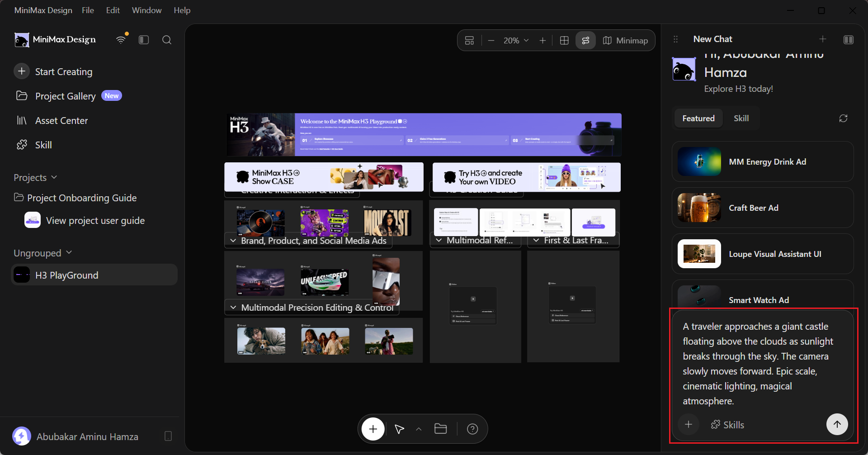Click the chat panel drag handle dots
Screen dimensions: 868x455
point(675,39)
